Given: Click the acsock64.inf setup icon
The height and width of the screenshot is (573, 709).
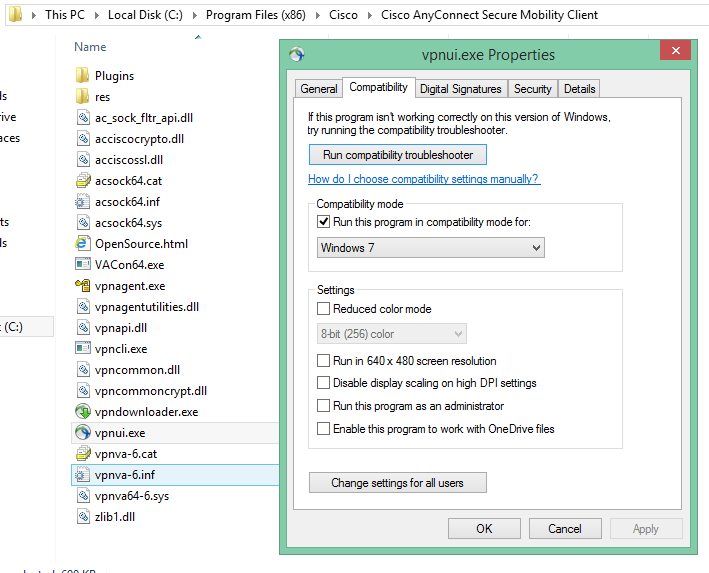Looking at the screenshot, I should click(82, 202).
